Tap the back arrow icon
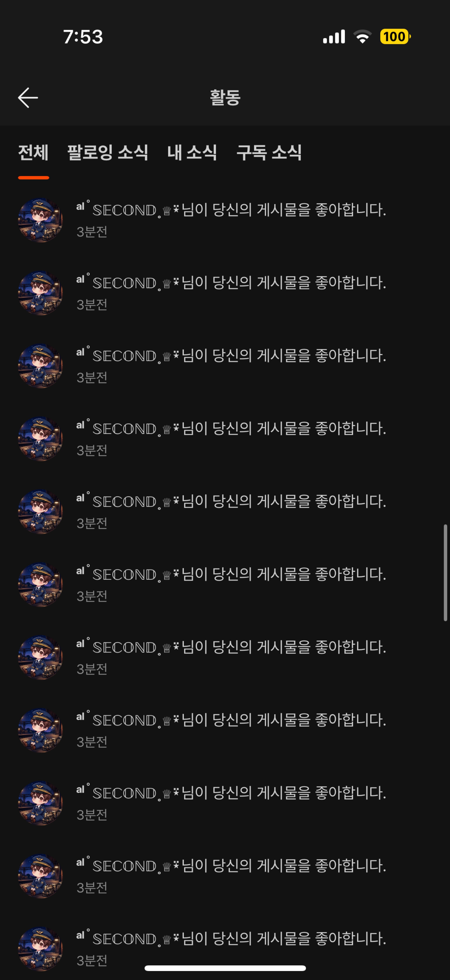This screenshot has height=980, width=450. pos(28,98)
